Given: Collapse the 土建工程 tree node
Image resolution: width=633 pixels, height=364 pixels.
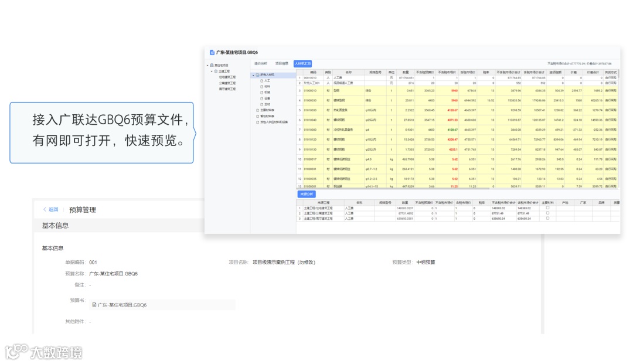Looking at the screenshot, I should pos(212,72).
